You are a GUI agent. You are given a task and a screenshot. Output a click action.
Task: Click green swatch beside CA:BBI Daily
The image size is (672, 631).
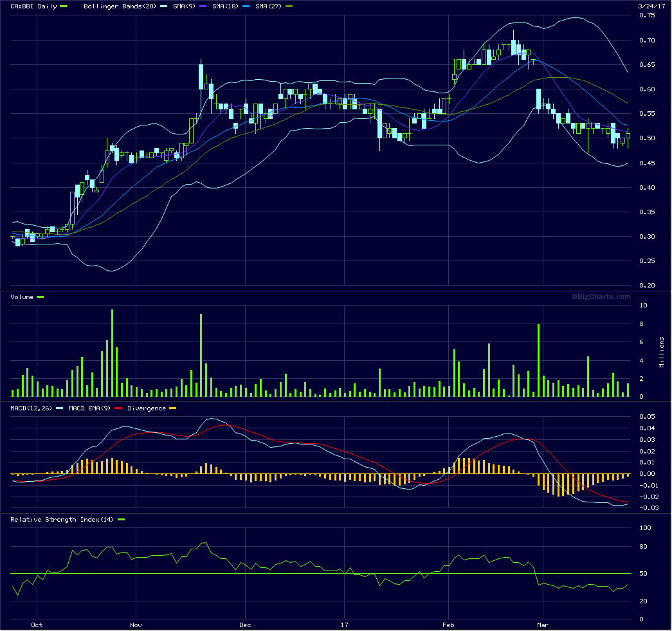pos(63,6)
